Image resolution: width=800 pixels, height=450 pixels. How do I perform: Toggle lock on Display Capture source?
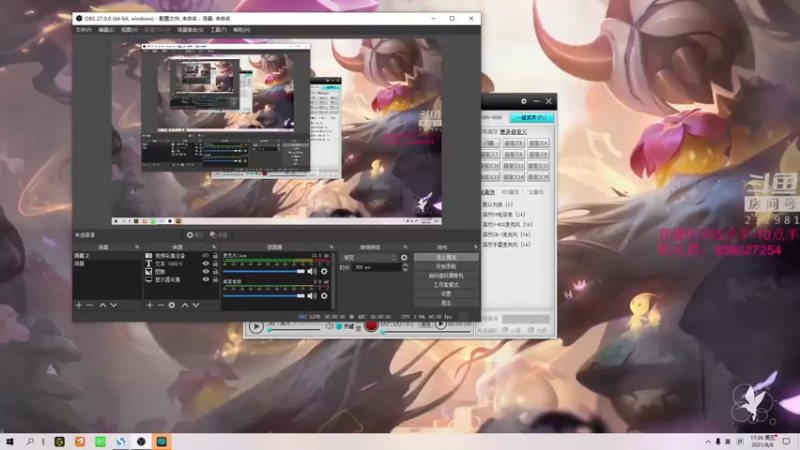(215, 280)
